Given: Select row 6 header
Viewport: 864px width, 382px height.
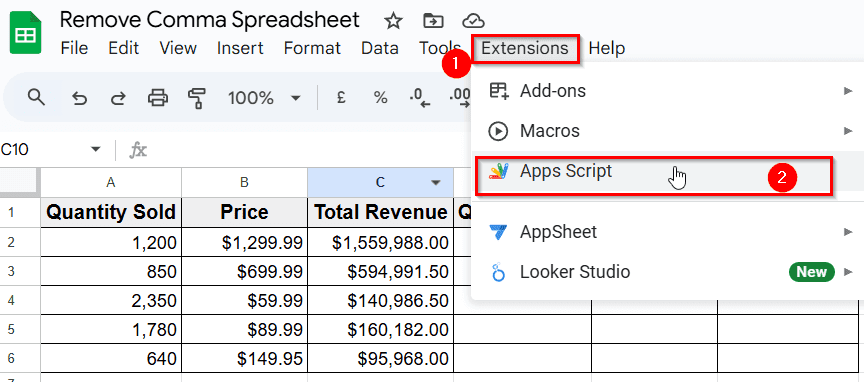Looking at the screenshot, I should [x=20, y=359].
